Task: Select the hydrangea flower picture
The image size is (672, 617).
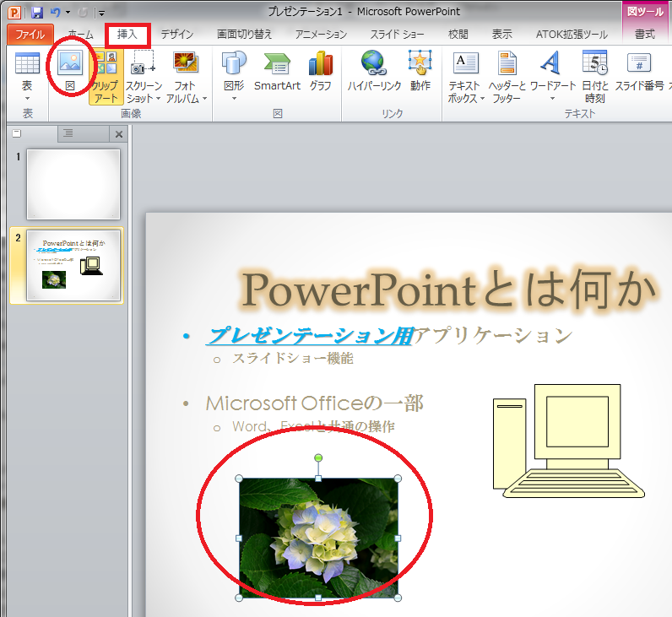Action: coord(318,539)
